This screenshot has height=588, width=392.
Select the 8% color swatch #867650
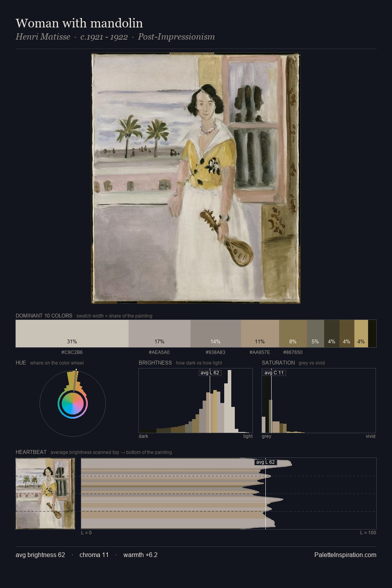pyautogui.click(x=293, y=334)
